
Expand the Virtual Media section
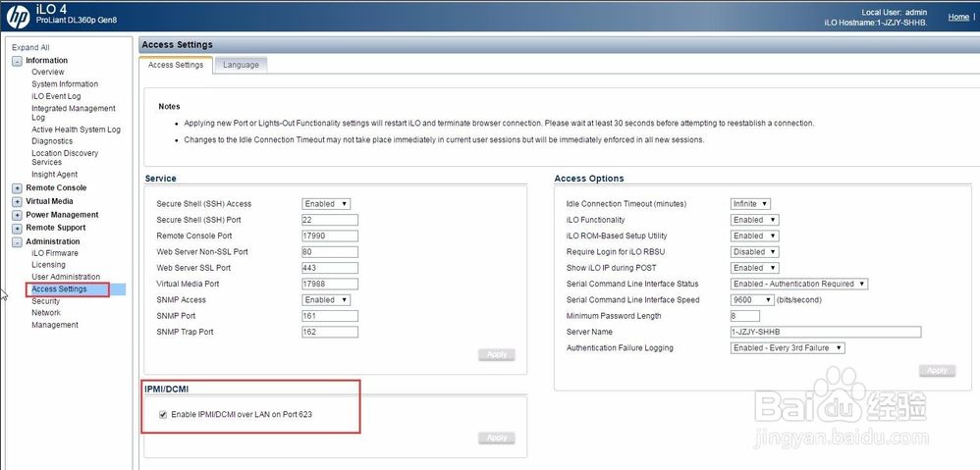coord(17,201)
